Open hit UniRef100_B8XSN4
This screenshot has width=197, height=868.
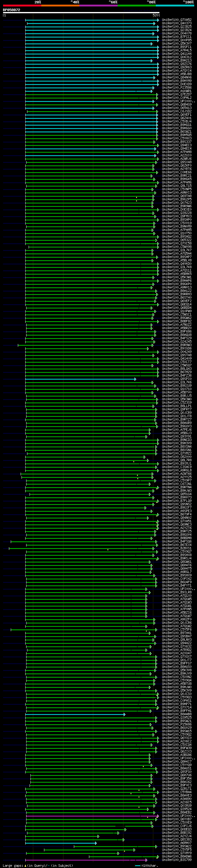(177, 446)
